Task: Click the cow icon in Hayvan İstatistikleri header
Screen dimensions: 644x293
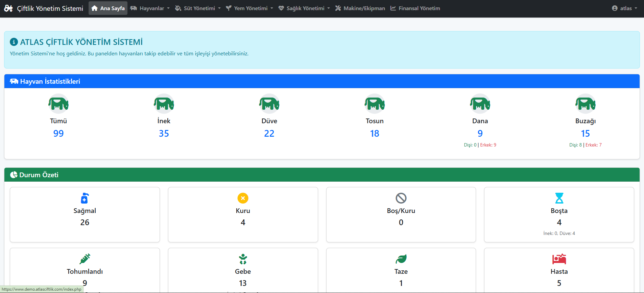Action: [14, 81]
